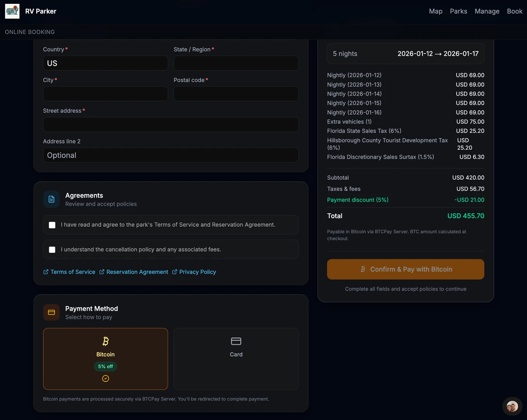Focus the Street address field

point(171,125)
